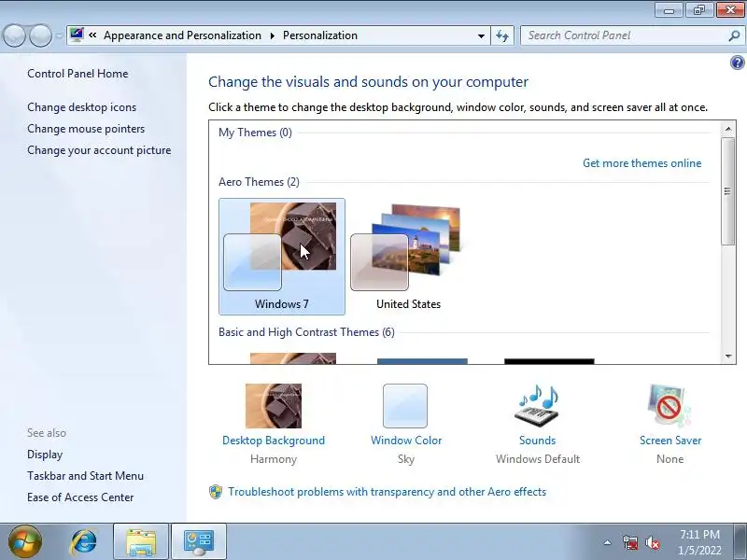747x560 pixels.
Task: Open the Windows Start orb
Action: click(25, 541)
